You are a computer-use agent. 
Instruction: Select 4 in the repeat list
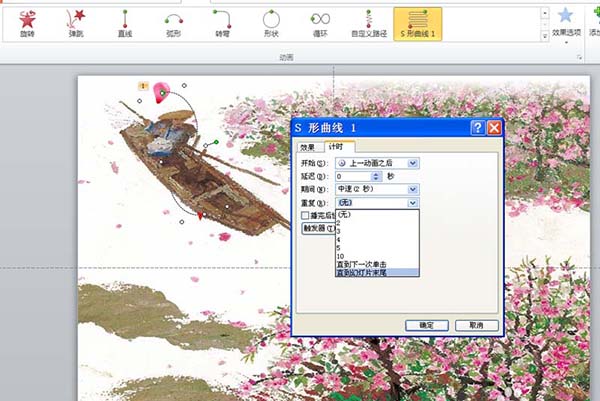click(377, 239)
